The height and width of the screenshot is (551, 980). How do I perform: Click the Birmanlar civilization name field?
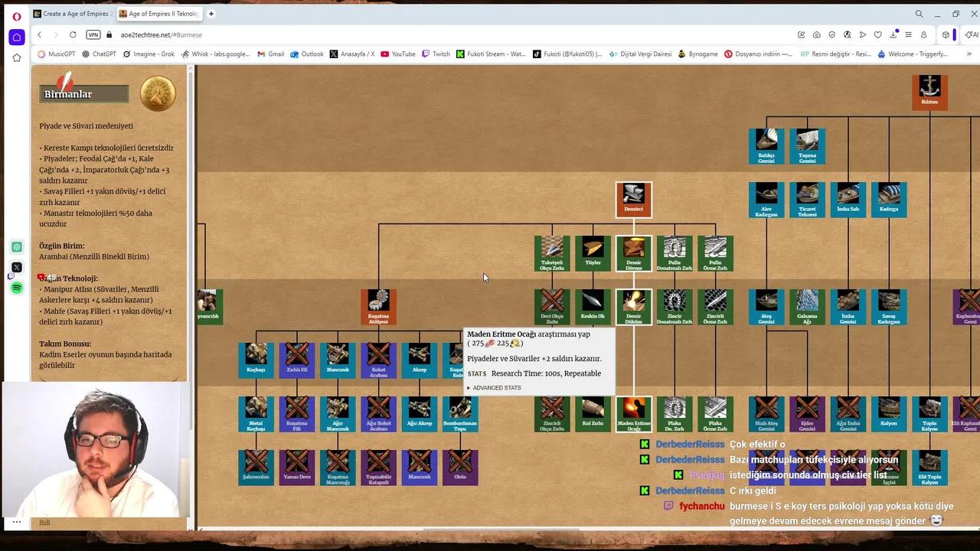click(x=84, y=94)
